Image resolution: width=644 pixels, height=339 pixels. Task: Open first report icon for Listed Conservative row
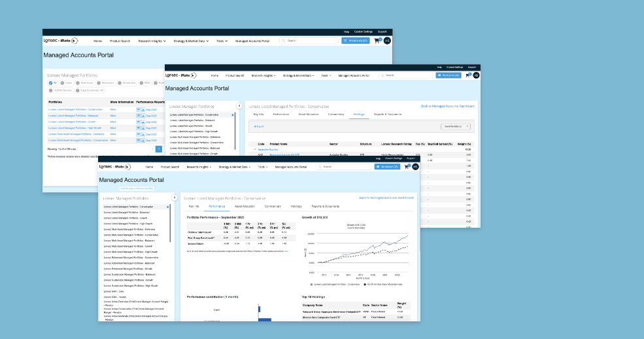[139, 110]
